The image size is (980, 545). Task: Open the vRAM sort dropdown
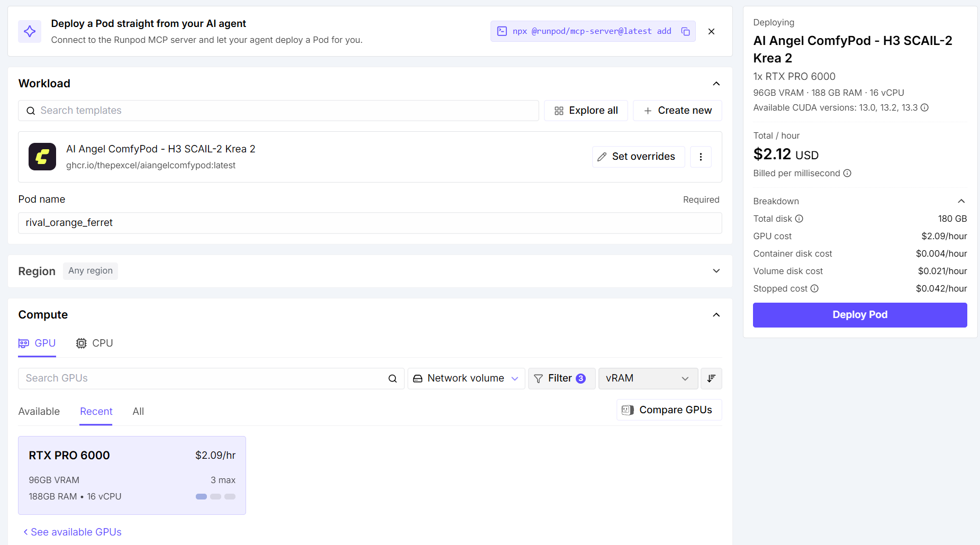coord(648,378)
